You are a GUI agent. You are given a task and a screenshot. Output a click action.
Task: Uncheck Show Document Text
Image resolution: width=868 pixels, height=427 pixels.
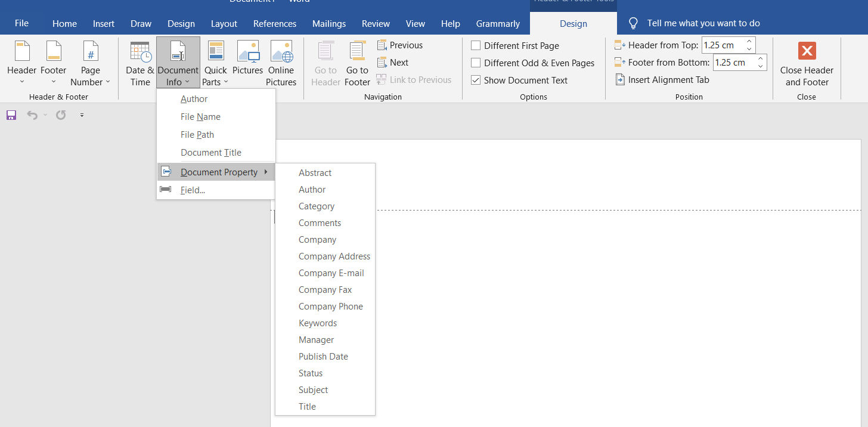pyautogui.click(x=475, y=80)
